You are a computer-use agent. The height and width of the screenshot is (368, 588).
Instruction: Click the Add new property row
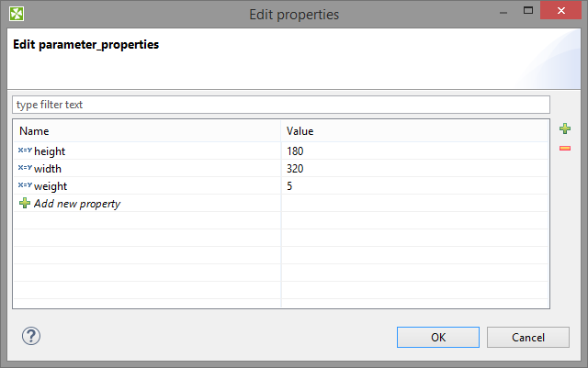pos(77,203)
